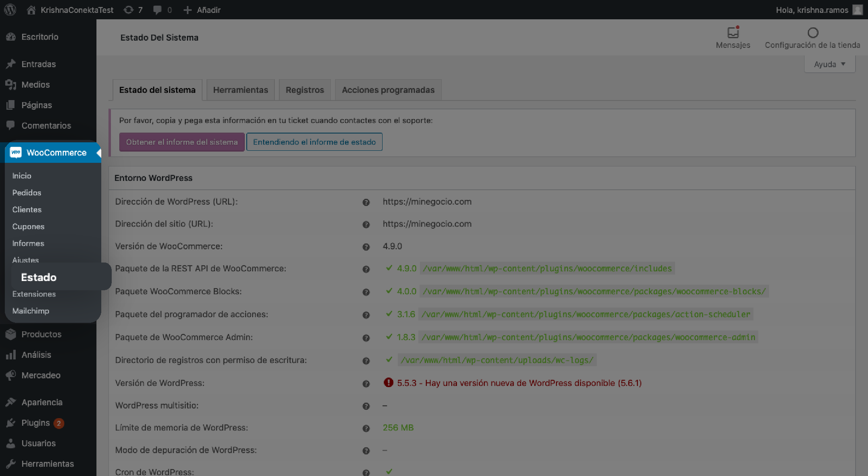Click help icon for Dirección de WordPress (URL)

(x=366, y=202)
